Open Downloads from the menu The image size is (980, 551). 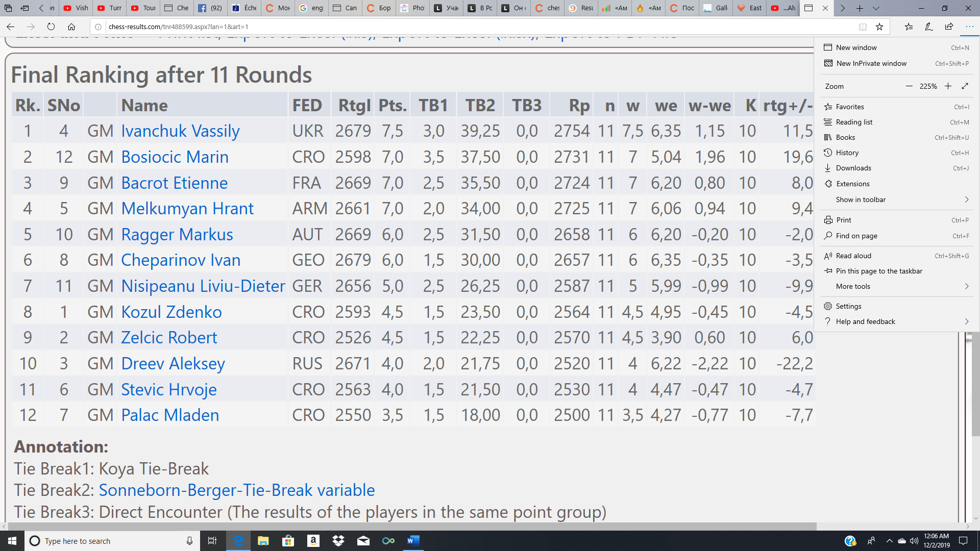[853, 168]
